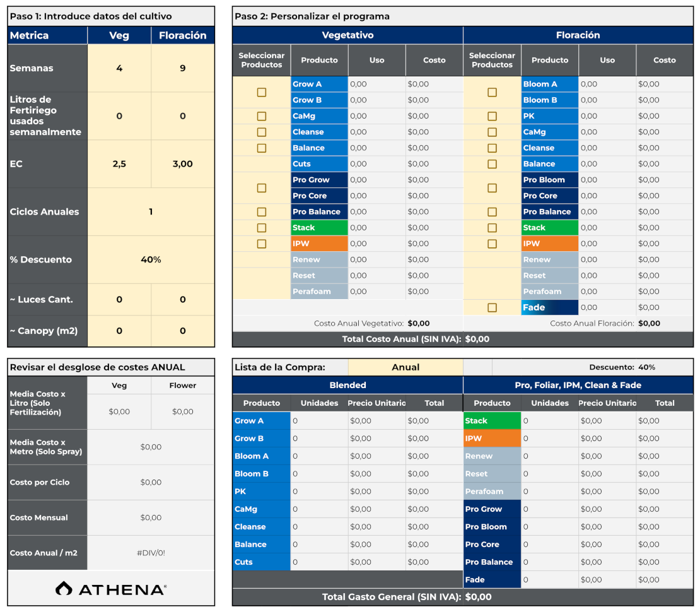Enable the flowering Cleanse checkbox
Screen dimensions: 700x614
click(x=492, y=148)
